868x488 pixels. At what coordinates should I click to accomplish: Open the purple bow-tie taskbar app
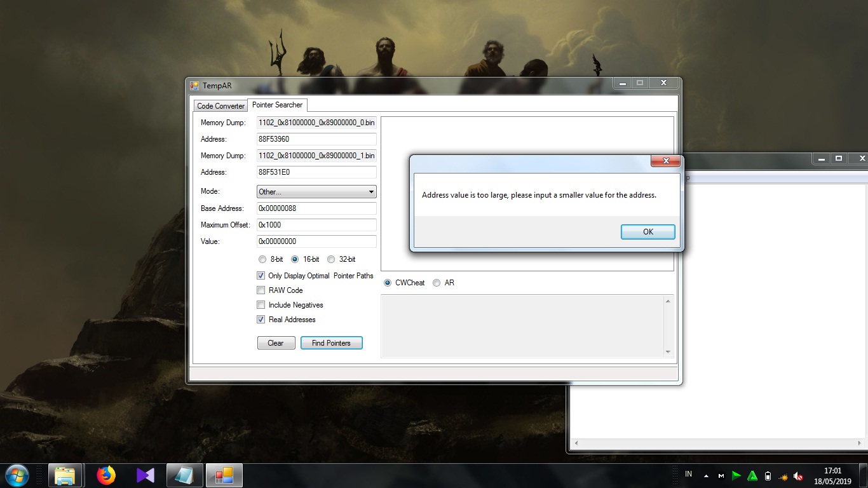click(x=145, y=475)
